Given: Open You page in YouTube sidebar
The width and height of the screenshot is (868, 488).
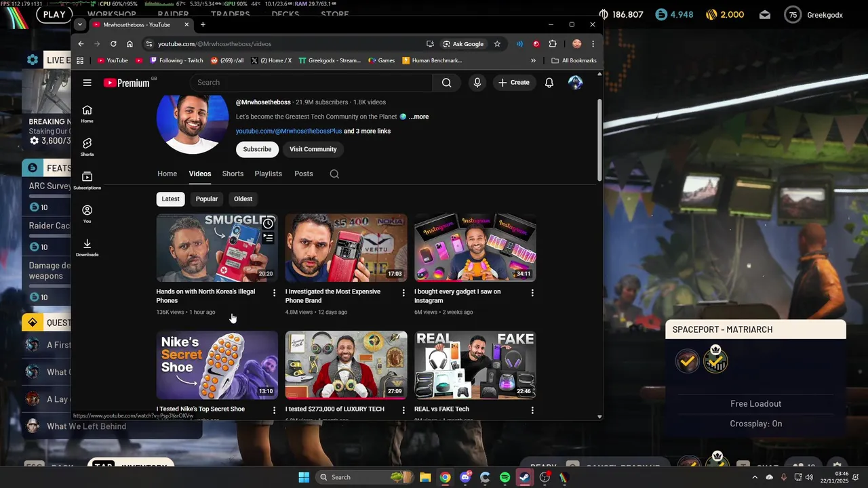Looking at the screenshot, I should coord(87,213).
